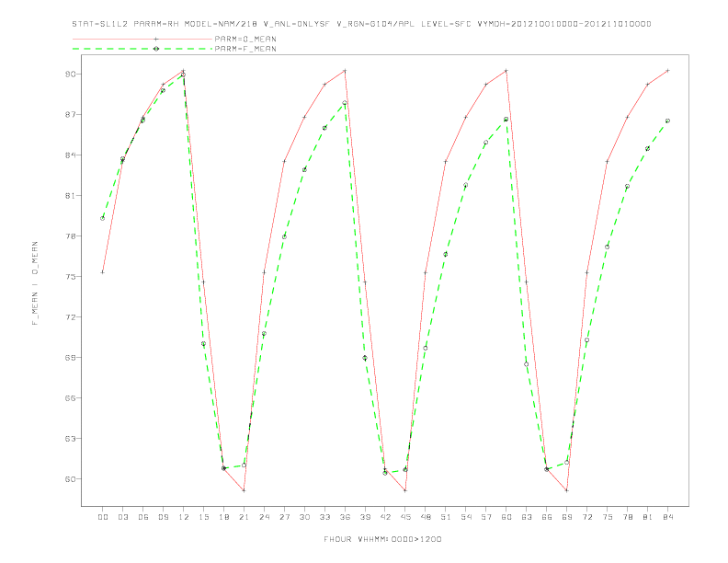Click forecast hour 54 on horizontal axis

tap(466, 517)
